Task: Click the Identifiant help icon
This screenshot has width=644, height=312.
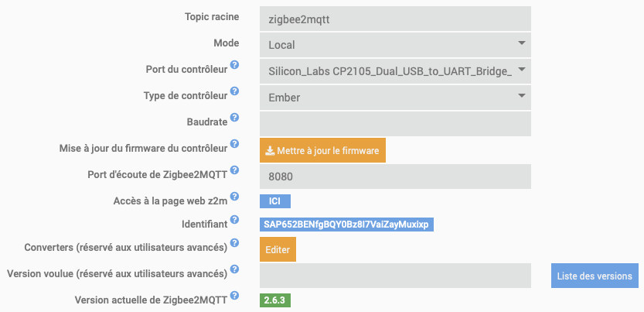Action: pyautogui.click(x=234, y=221)
